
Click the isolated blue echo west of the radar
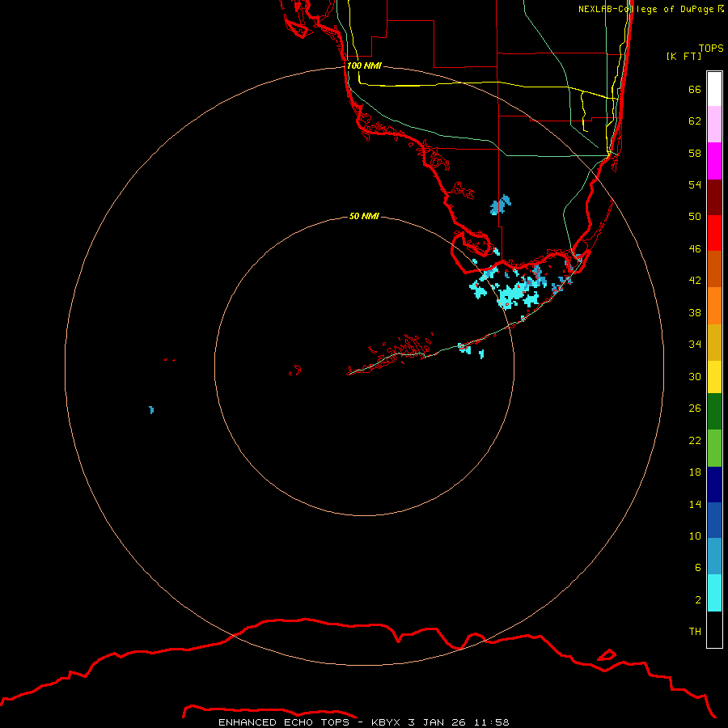151,409
